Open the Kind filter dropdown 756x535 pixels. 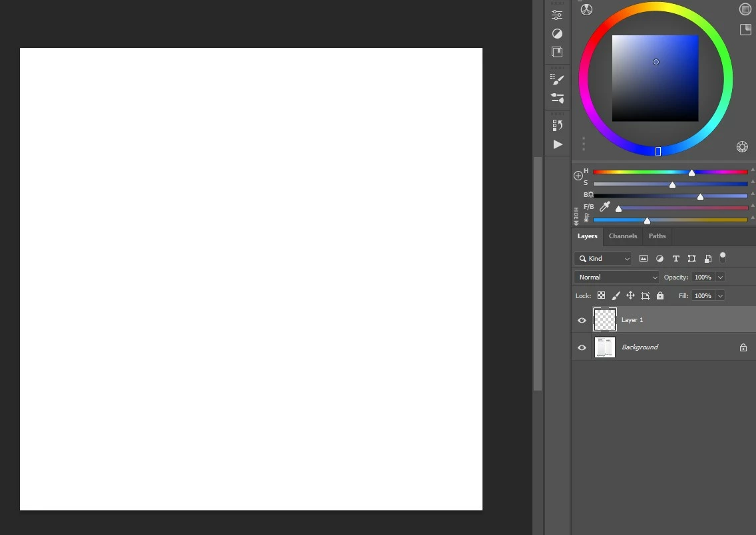603,259
